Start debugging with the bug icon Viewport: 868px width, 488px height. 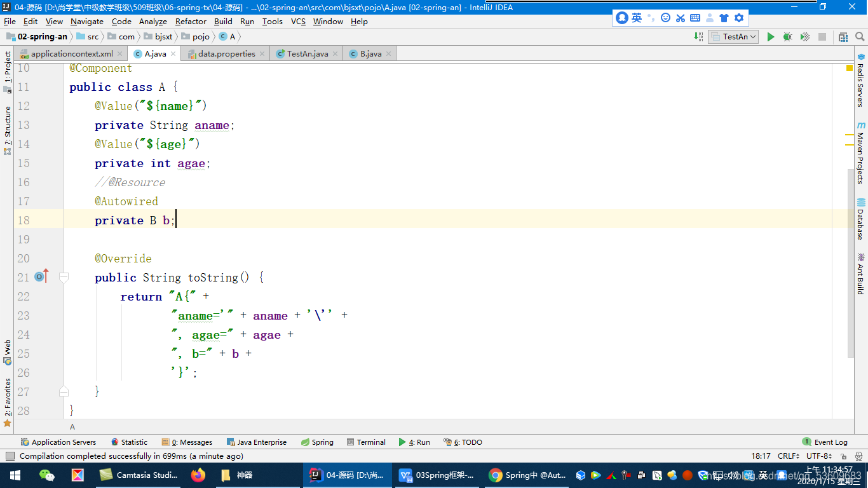[788, 37]
